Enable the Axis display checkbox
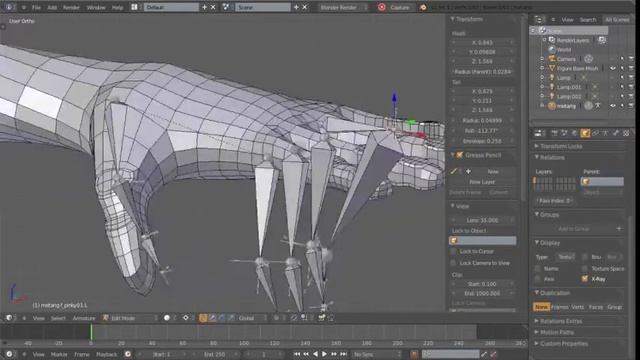The image size is (640, 360). pyautogui.click(x=538, y=279)
